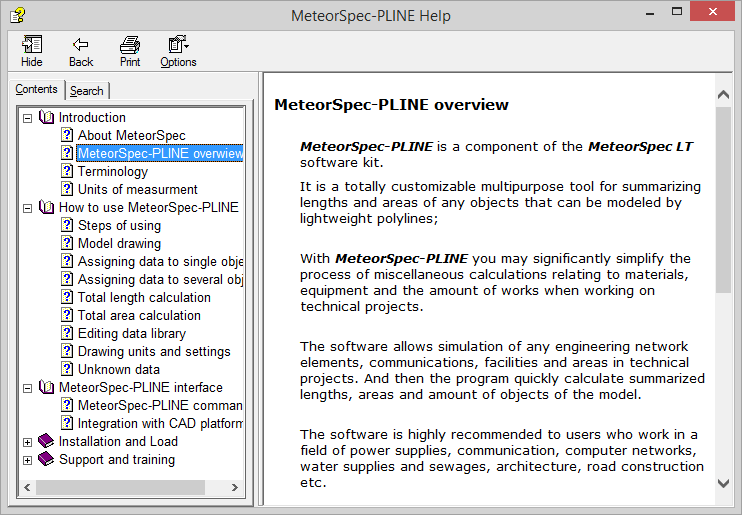The height and width of the screenshot is (515, 742).
Task: Click the About MeteorSpec topic icon
Action: coord(67,135)
